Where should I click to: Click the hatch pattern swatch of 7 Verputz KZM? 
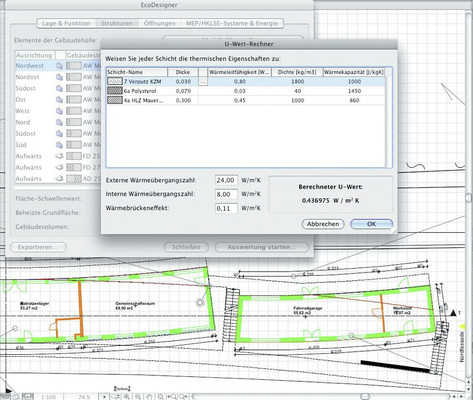[x=115, y=81]
